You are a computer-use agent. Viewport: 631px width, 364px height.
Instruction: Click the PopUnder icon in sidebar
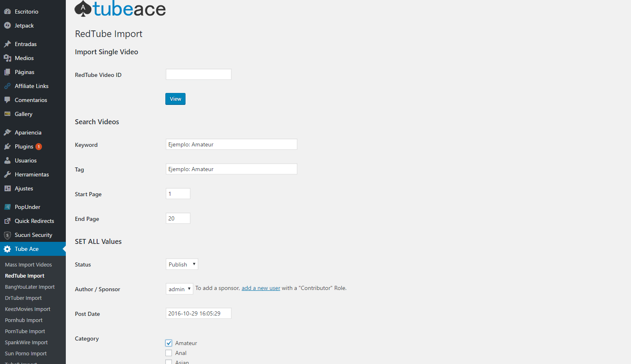coord(7,207)
